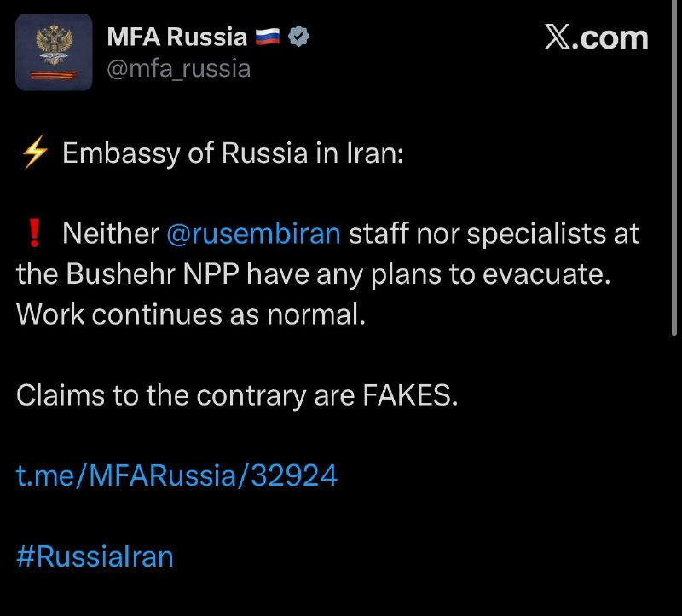This screenshot has width=682, height=616.
Task: Click the orange-black striped ribbon in the avatar
Action: point(54,76)
